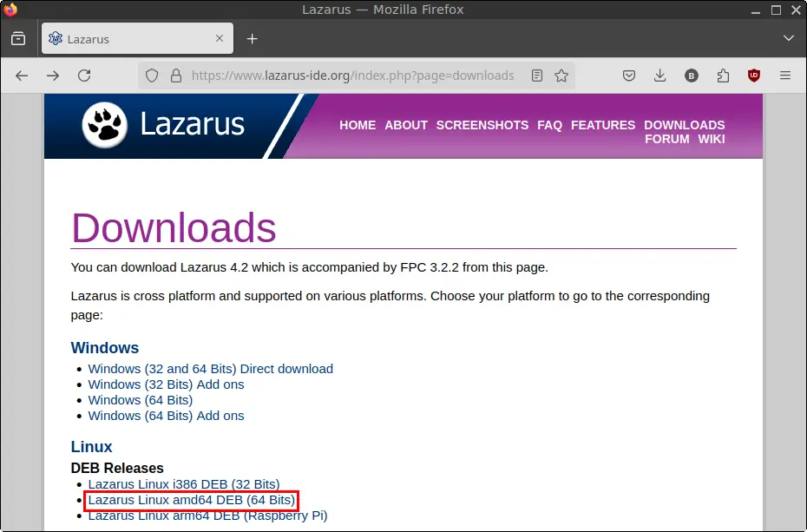This screenshot has height=532, width=807.
Task: Open the Extensions puzzle-piece icon
Action: 723,76
